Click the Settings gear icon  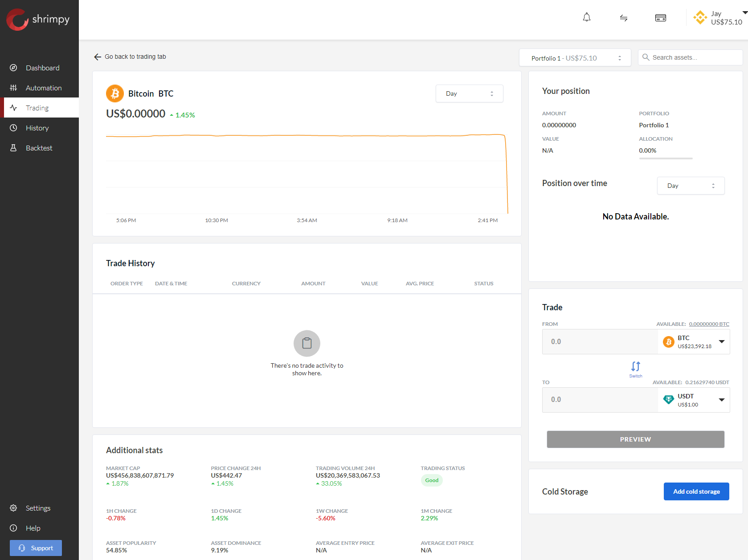(x=13, y=508)
